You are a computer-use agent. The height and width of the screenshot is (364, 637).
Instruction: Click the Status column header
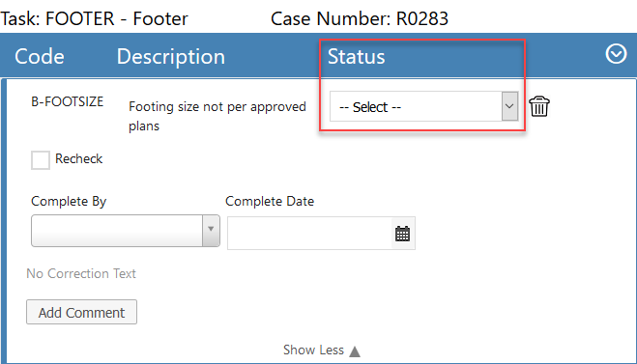pos(357,56)
